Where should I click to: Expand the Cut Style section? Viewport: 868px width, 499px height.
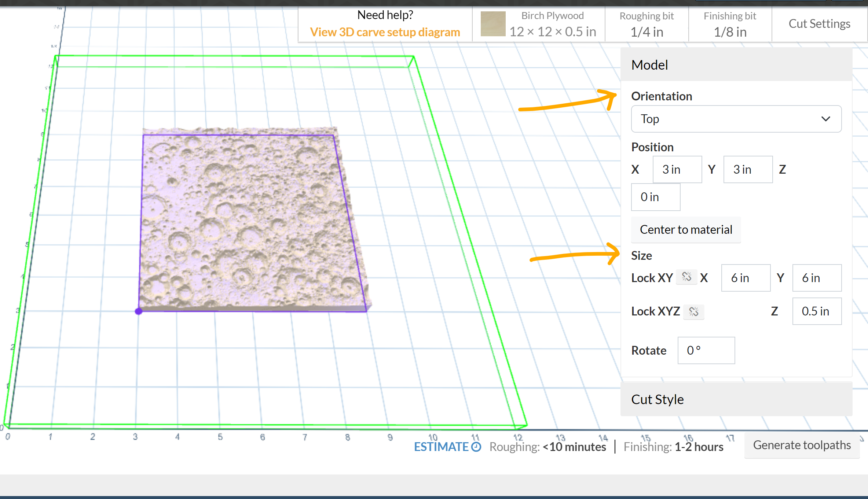click(736, 399)
